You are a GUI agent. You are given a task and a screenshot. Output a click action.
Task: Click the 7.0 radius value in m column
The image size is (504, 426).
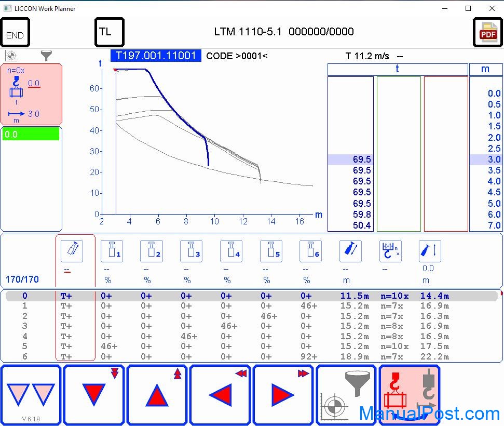tap(494, 225)
